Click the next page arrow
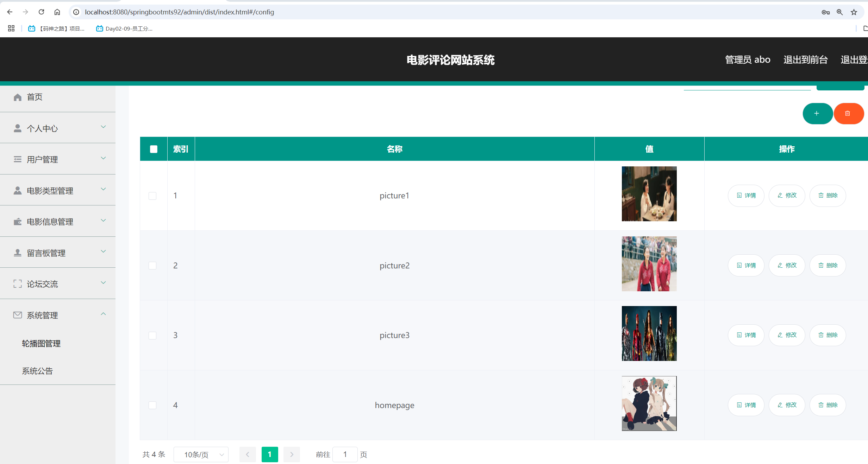This screenshot has width=868, height=464. click(x=292, y=455)
